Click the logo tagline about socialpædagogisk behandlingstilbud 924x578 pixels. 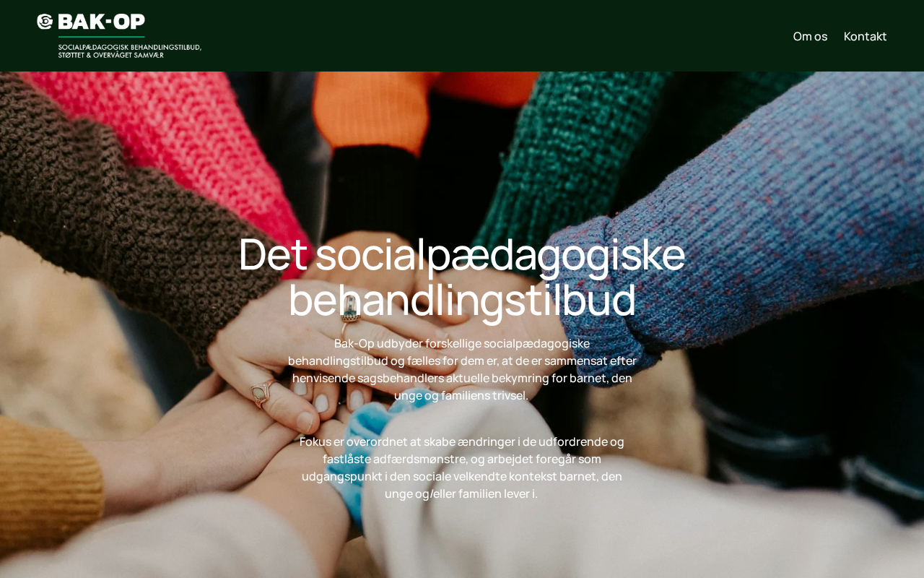[x=130, y=51]
